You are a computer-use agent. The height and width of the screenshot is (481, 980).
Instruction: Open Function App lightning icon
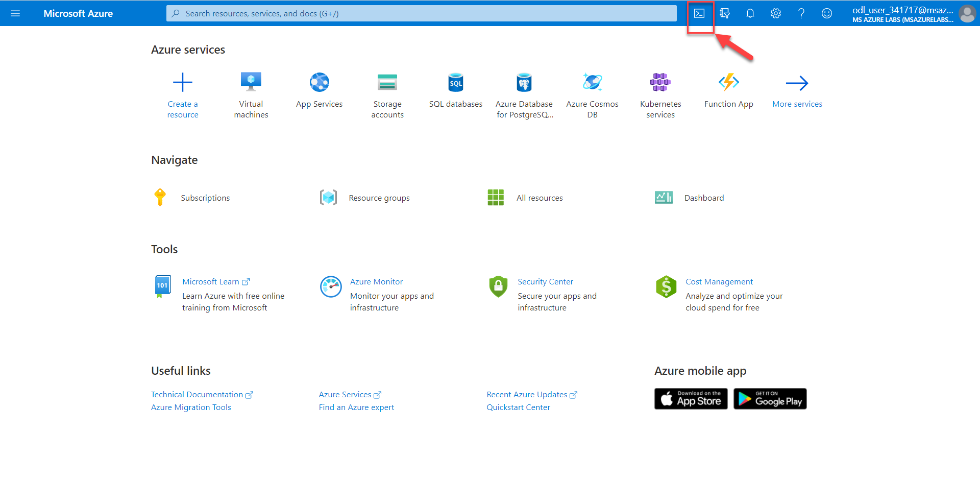pos(729,82)
